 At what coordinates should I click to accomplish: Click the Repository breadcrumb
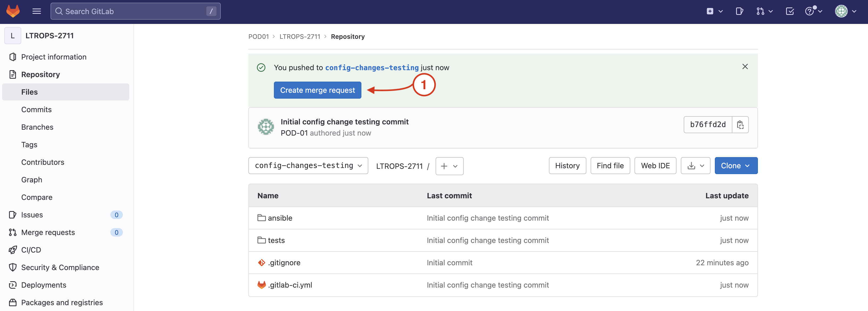point(347,36)
